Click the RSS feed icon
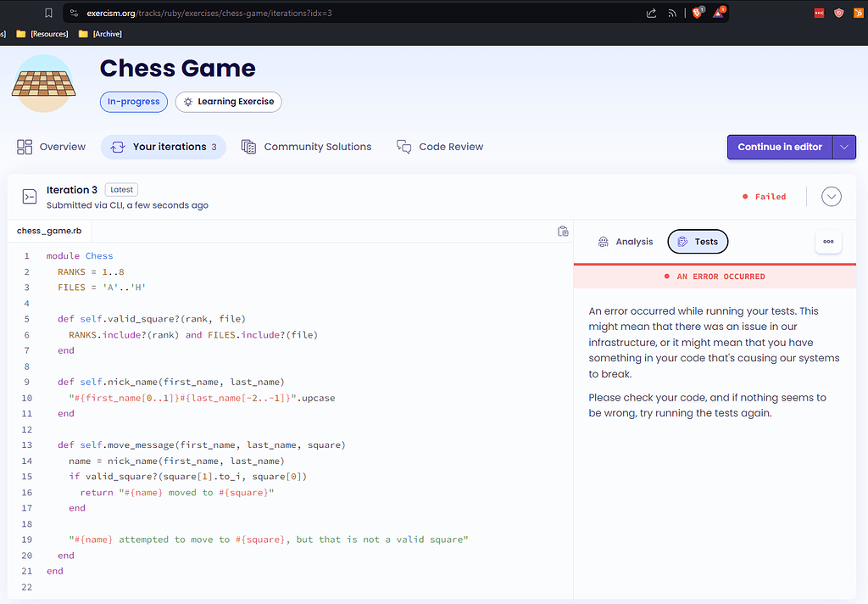 click(672, 13)
